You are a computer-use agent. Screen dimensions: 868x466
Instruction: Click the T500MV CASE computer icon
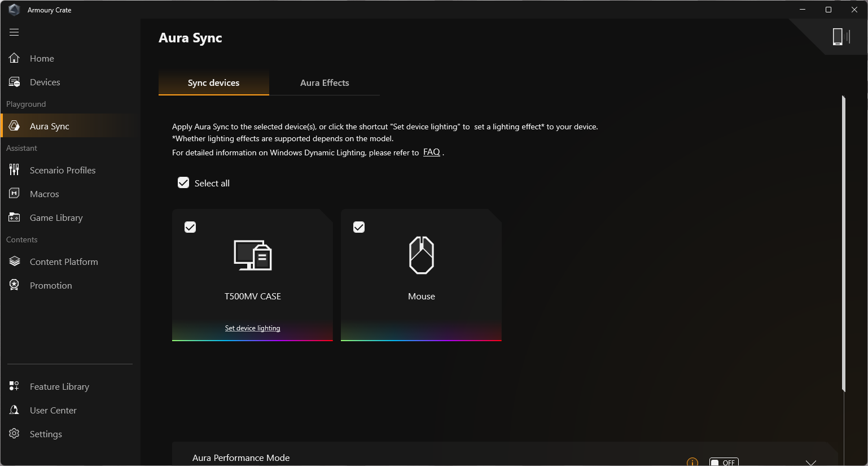click(x=253, y=255)
